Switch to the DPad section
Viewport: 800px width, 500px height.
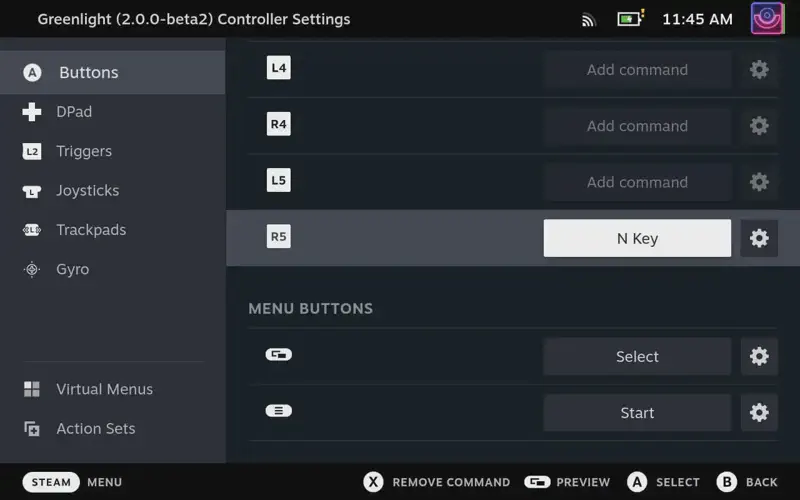pos(74,112)
